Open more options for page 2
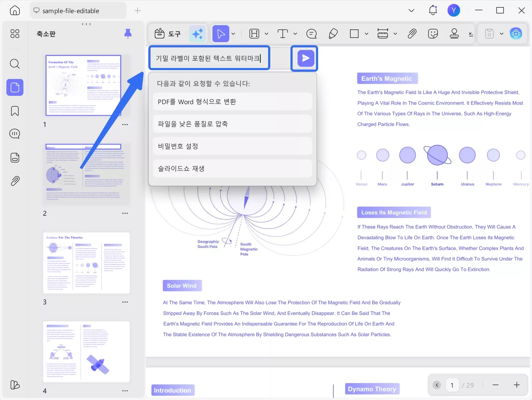The height and width of the screenshot is (400, 532). (x=125, y=213)
